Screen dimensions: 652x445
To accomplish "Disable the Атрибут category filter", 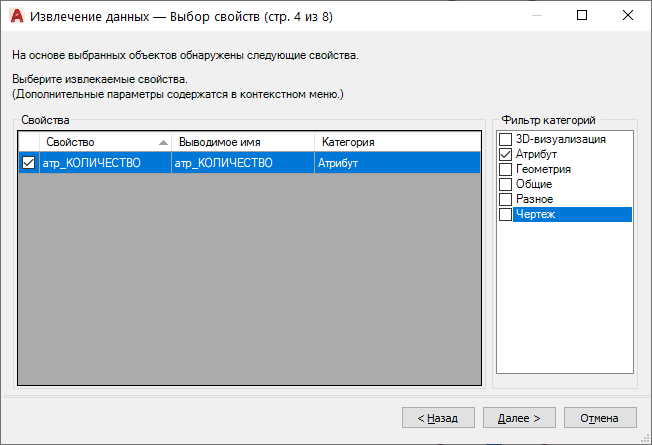I will coord(505,154).
